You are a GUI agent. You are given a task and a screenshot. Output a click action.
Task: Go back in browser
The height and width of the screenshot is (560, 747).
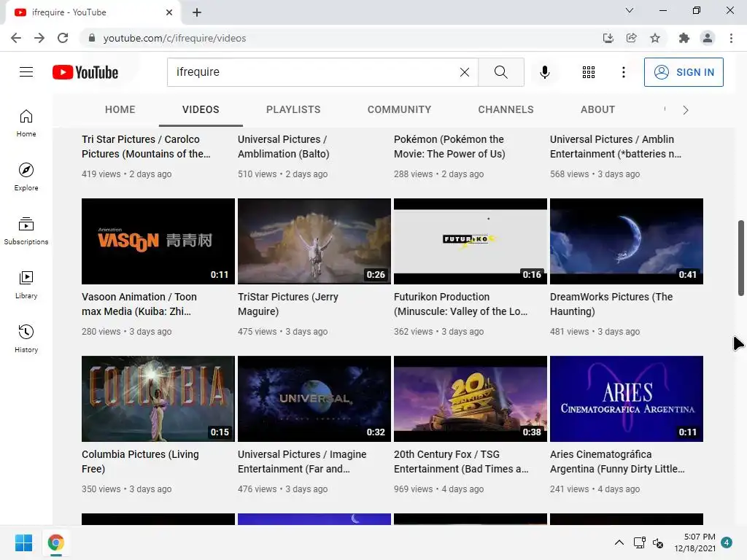click(16, 38)
